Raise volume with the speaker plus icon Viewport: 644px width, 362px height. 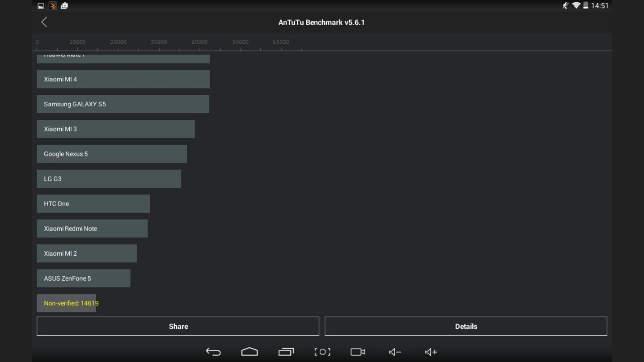click(x=431, y=352)
